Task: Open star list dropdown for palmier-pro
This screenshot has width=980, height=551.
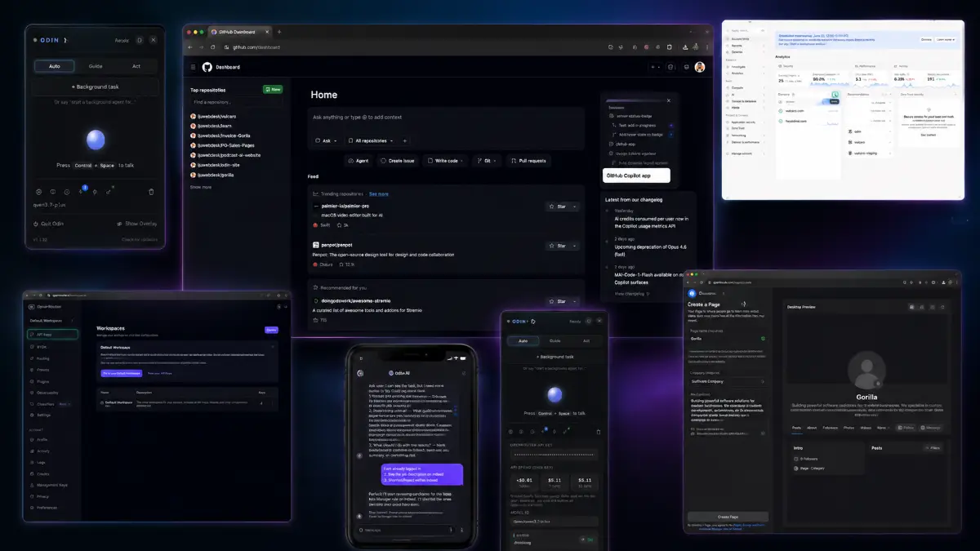Action: (x=575, y=207)
